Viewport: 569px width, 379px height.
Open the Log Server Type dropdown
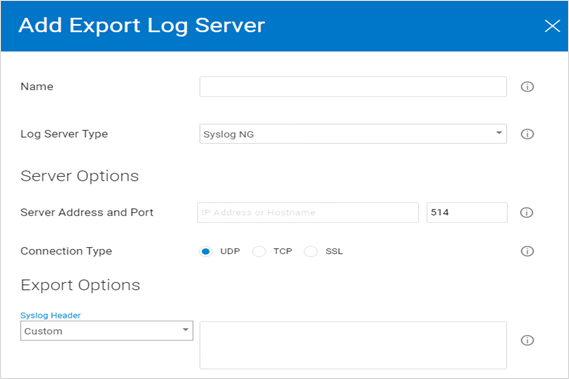tap(353, 134)
